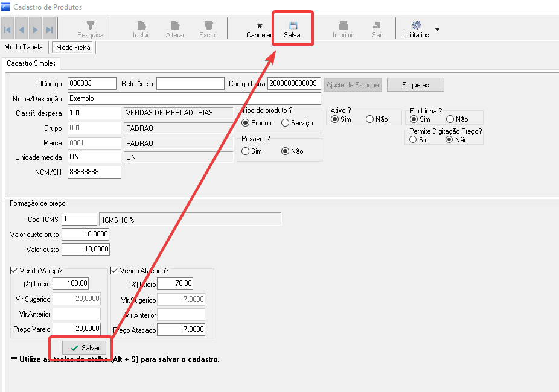The image size is (559, 392).
Task: Click the Imprimir printer icon
Action: click(343, 26)
